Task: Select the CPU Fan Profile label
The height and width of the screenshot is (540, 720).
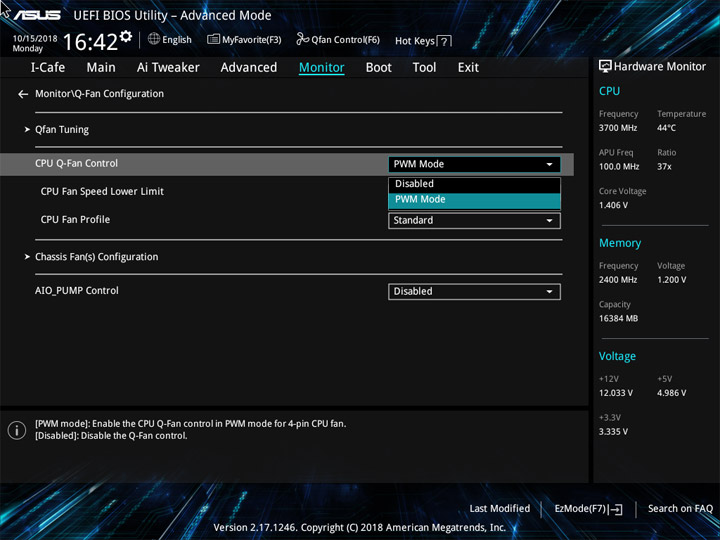Action: (75, 219)
